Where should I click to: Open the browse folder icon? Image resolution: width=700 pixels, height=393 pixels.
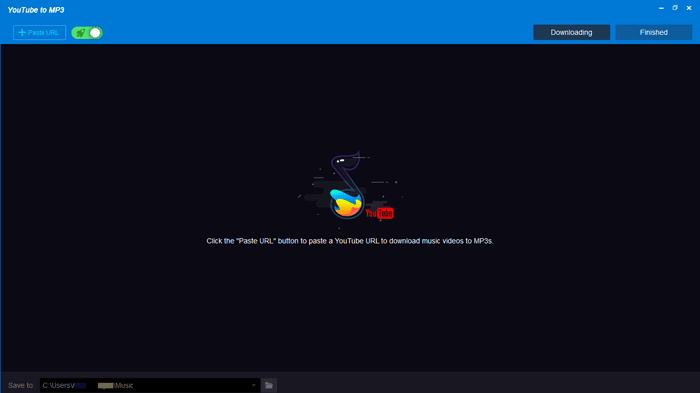tap(269, 385)
